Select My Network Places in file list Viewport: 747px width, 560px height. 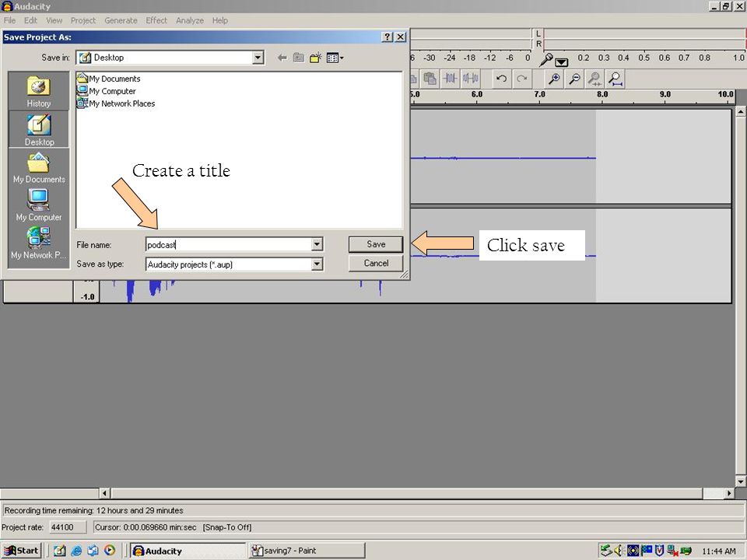point(116,103)
